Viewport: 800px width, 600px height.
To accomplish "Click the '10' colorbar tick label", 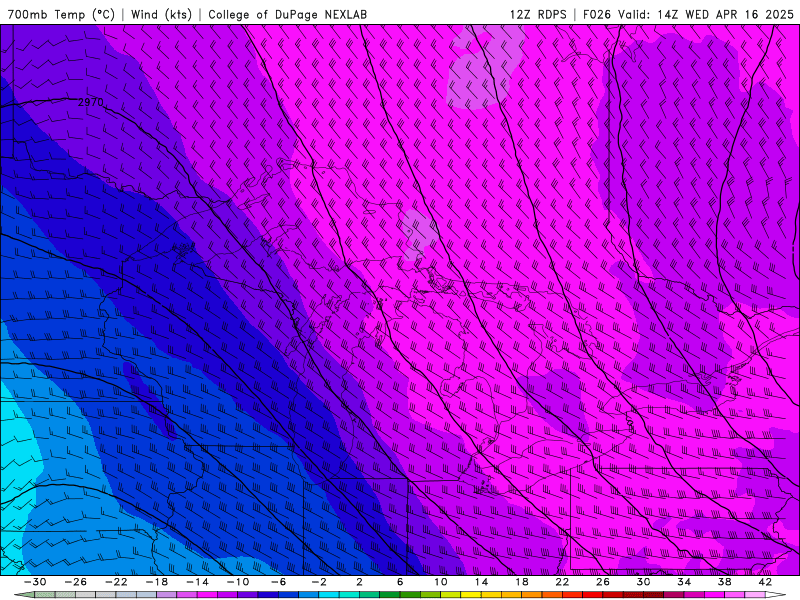I will pos(441,582).
